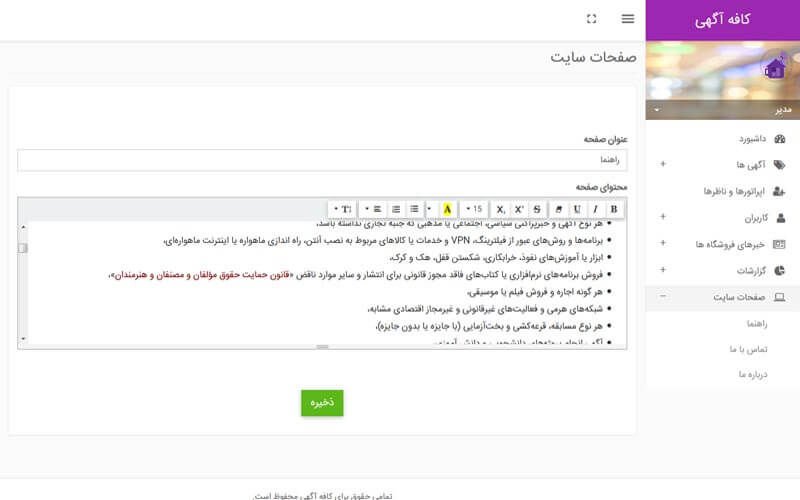Image resolution: width=800 pixels, height=500 pixels.
Task: Click the ابزار یا آموزش‌های نفوذ bullet line
Action: [496, 258]
